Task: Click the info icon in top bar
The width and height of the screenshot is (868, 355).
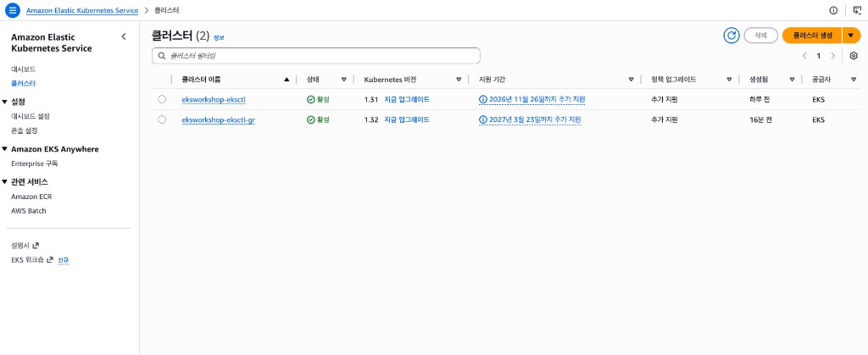Action: click(833, 10)
